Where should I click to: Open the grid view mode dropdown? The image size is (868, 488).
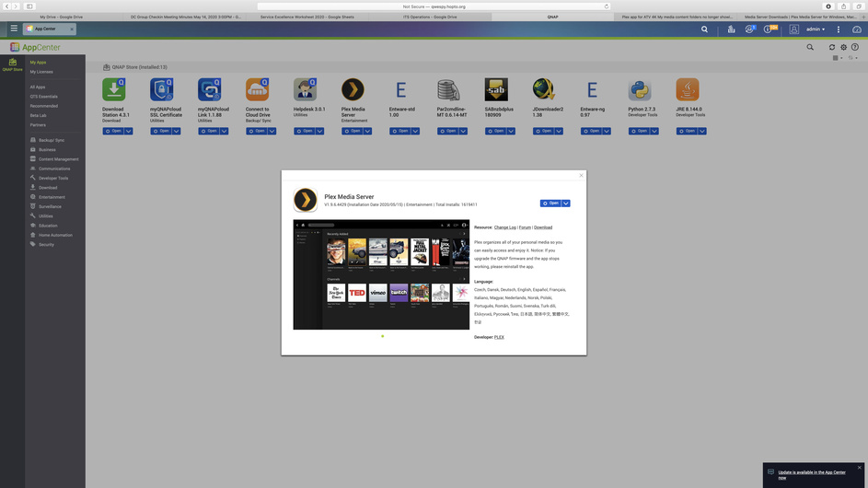coord(838,58)
